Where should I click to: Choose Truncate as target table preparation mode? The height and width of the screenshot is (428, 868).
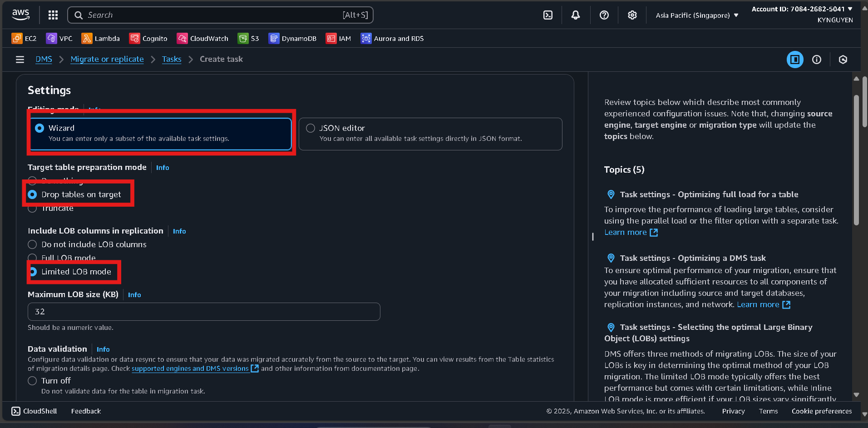(x=32, y=208)
